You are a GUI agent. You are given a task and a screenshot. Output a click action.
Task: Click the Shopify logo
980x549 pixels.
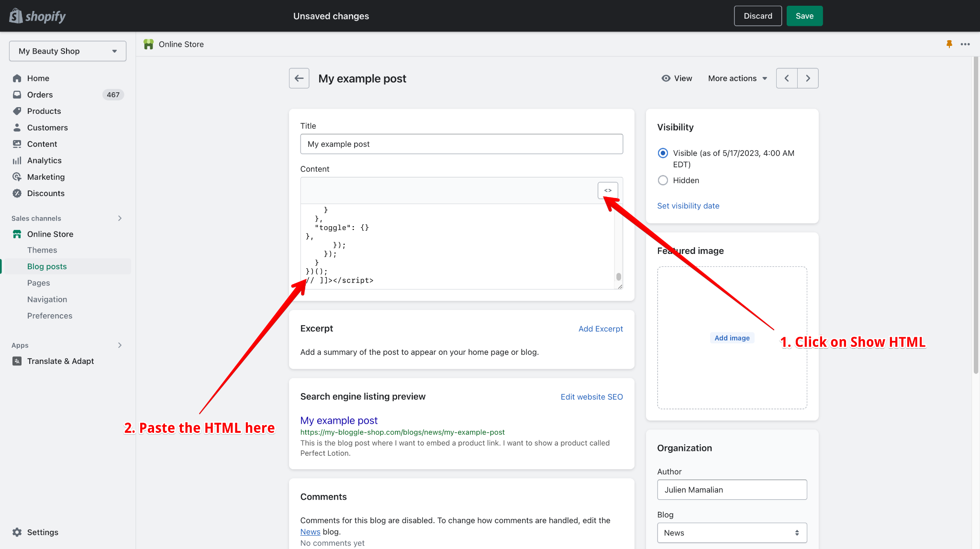click(37, 16)
